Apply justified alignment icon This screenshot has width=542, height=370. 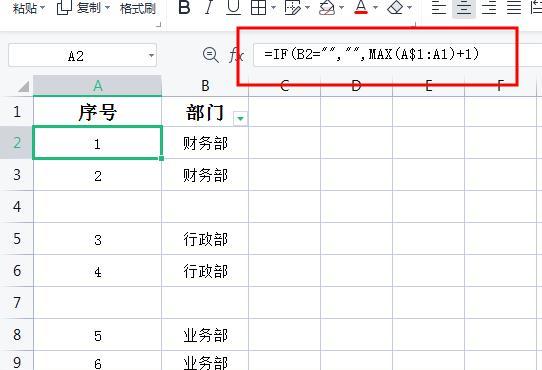(514, 7)
